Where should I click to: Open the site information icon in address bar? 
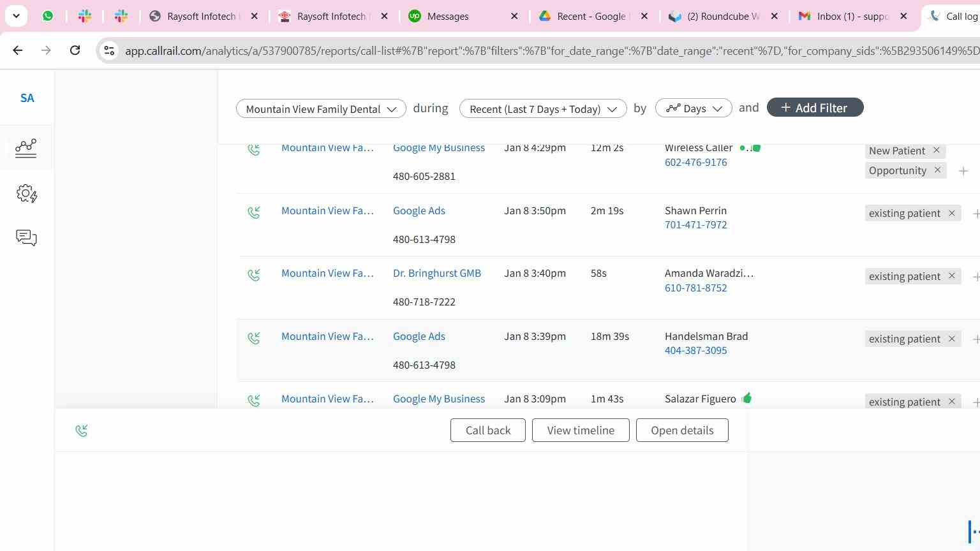109,50
